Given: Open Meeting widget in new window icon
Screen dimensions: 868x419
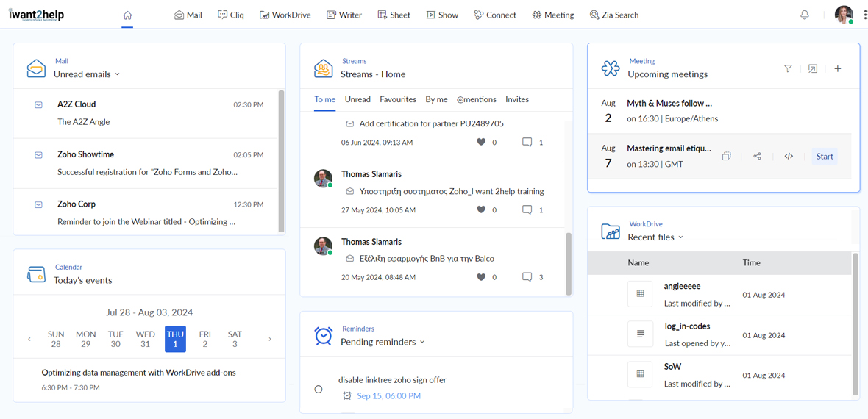Looking at the screenshot, I should coord(813,68).
